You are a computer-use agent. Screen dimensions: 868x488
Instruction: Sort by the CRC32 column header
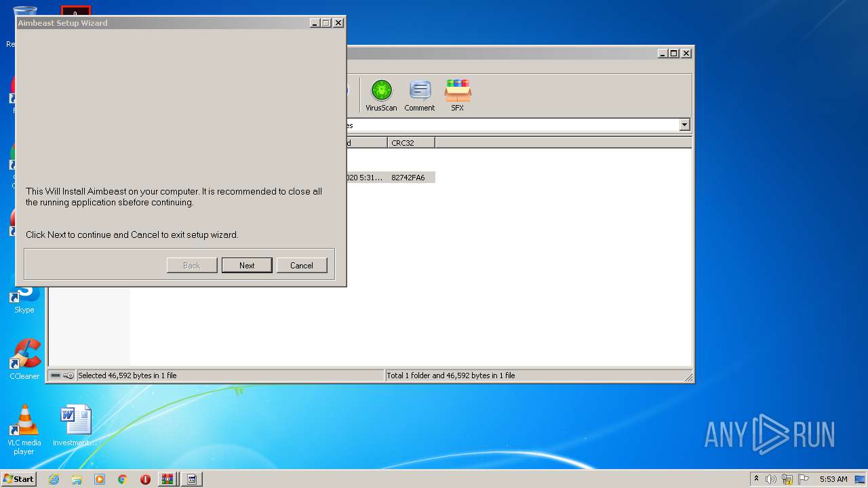(x=411, y=142)
